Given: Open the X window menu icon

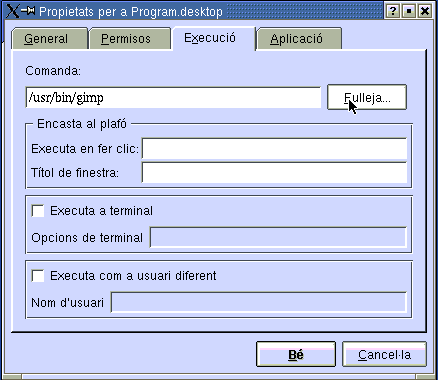Looking at the screenshot, I should (13, 11).
